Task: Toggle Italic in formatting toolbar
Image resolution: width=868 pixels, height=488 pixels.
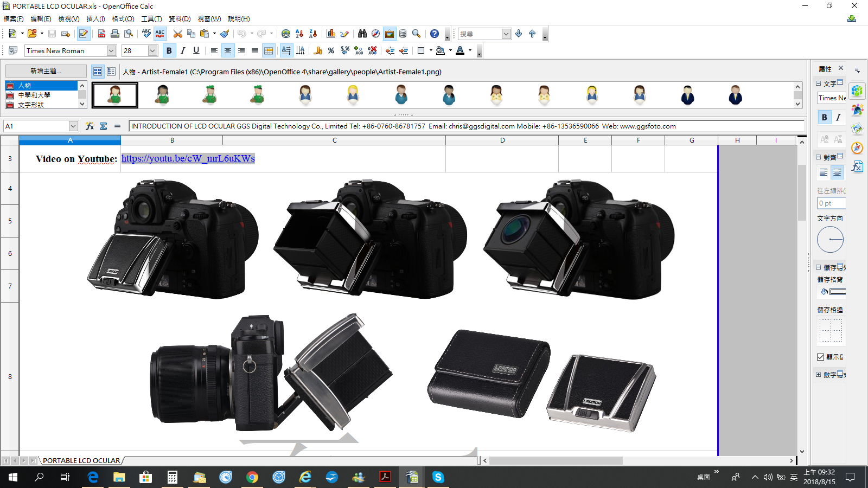Action: (183, 50)
